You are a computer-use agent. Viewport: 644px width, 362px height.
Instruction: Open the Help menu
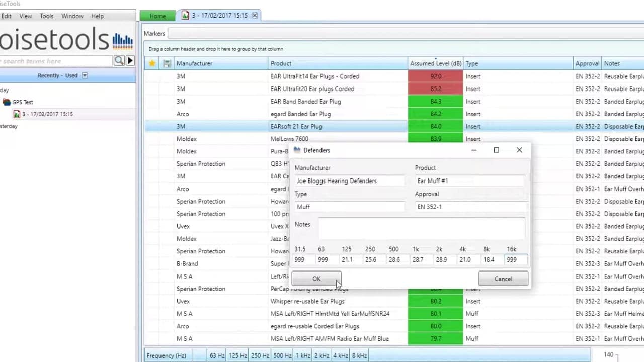pyautogui.click(x=98, y=16)
